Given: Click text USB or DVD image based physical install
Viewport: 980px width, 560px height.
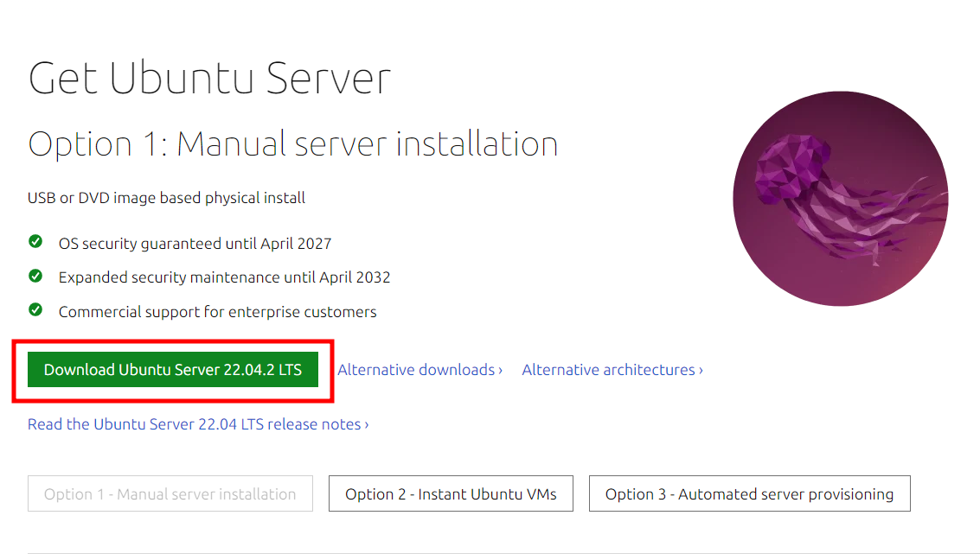Looking at the screenshot, I should 166,198.
